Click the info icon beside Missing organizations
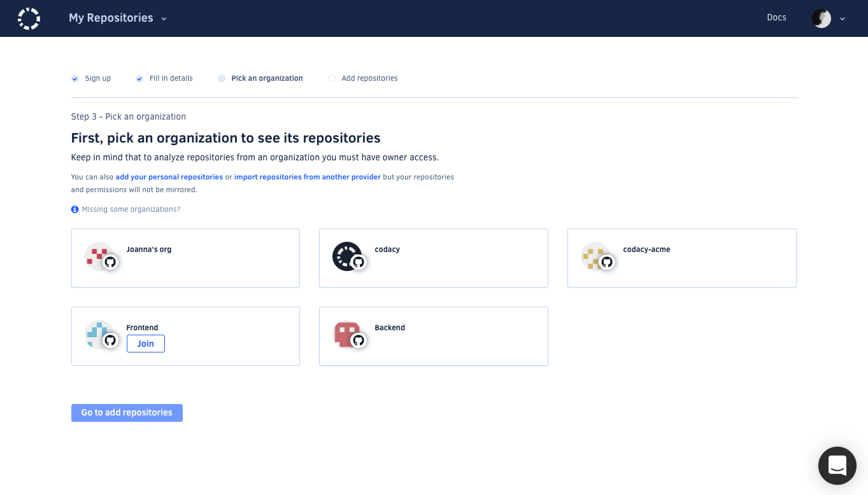 [75, 209]
